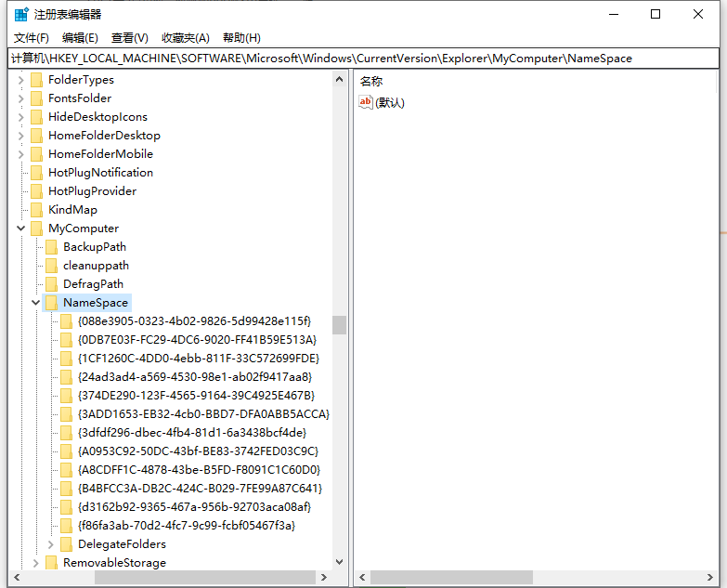727x588 pixels.
Task: Click the Registry Editor app icon in title bar
Action: [x=20, y=15]
